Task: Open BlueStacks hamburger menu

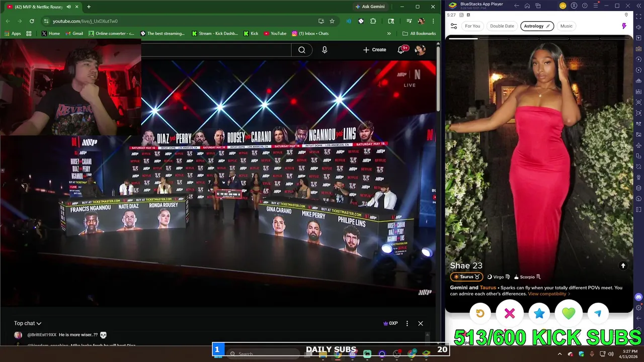Action: pyautogui.click(x=596, y=6)
